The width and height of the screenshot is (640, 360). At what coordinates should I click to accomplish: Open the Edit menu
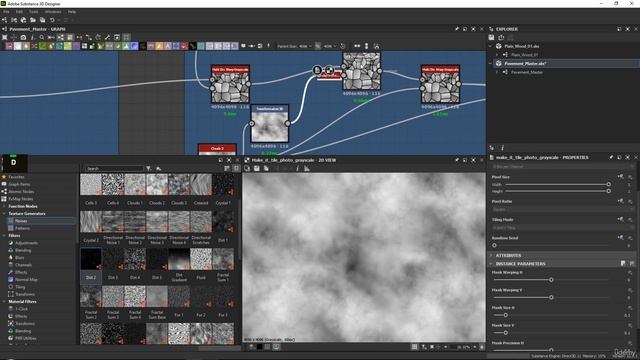click(19, 12)
